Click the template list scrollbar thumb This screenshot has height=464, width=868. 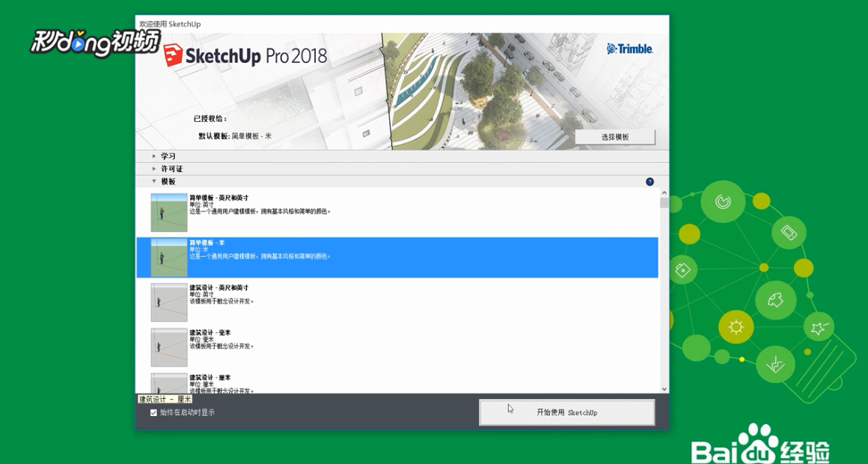click(x=664, y=203)
